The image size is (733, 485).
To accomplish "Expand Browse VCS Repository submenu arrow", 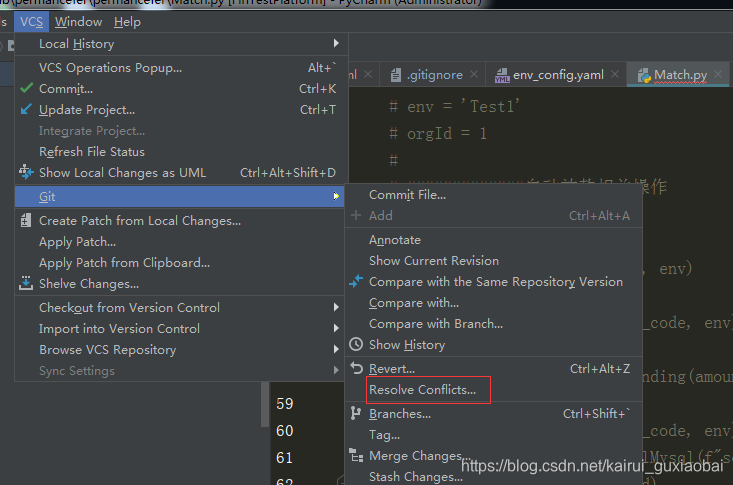I will pyautogui.click(x=336, y=349).
